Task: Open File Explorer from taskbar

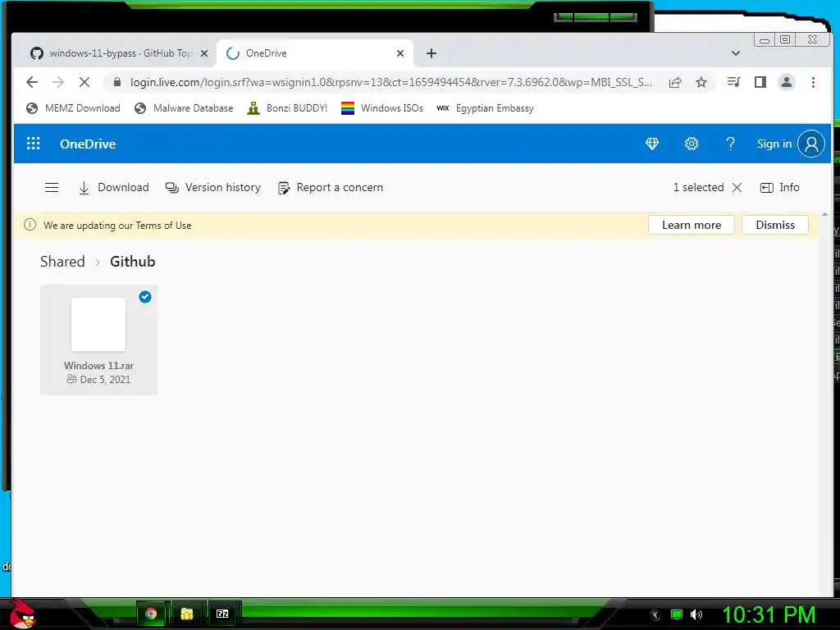Action: (186, 614)
